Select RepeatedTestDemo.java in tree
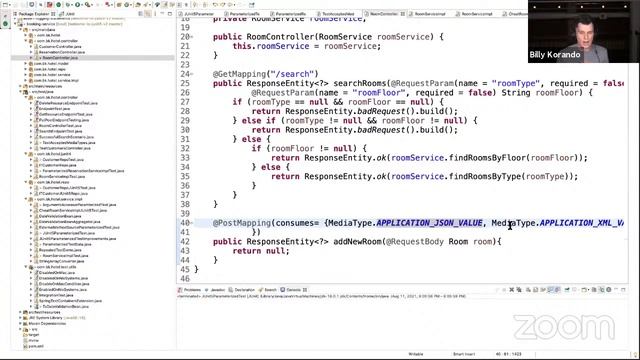This screenshot has width=640, height=360. click(60, 250)
